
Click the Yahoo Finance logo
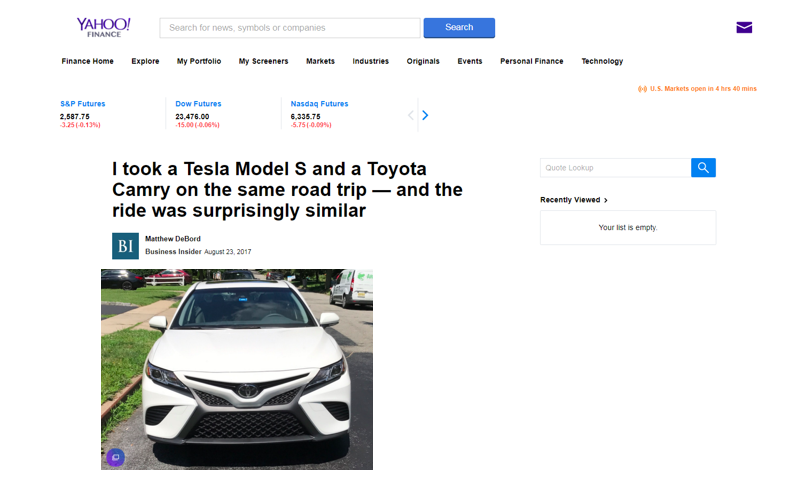104,27
